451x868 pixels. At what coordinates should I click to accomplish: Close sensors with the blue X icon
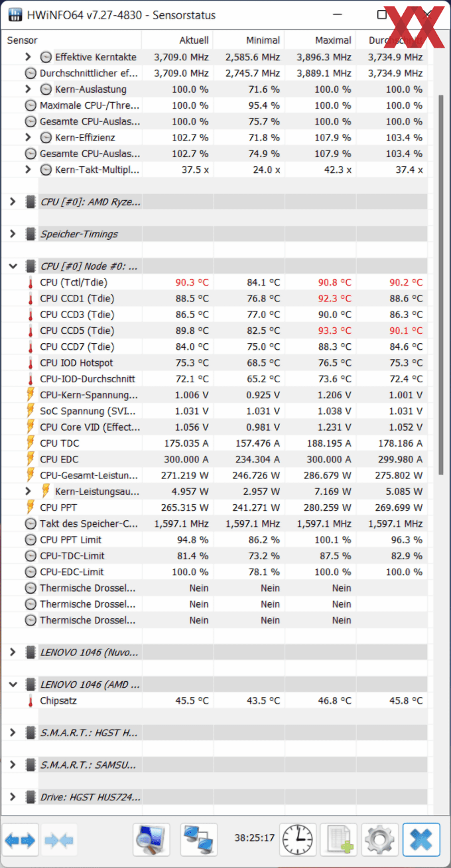(421, 840)
